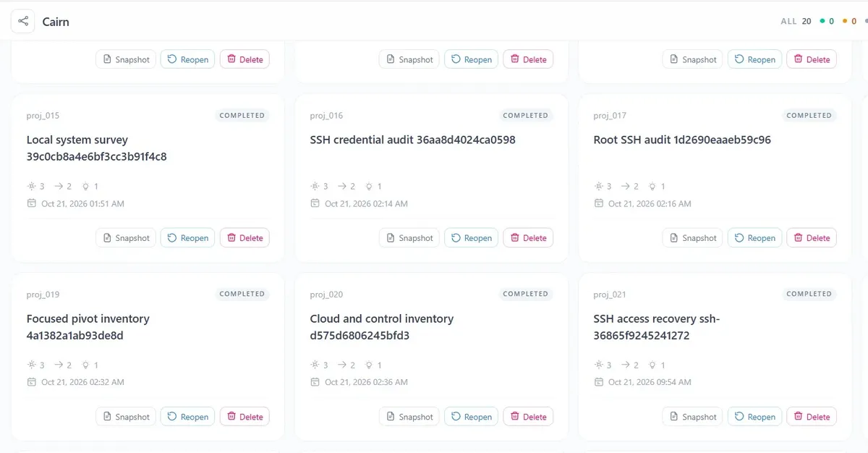This screenshot has width=868, height=453.
Task: Click the snapshot document icon on proj_021 card
Action: point(674,417)
